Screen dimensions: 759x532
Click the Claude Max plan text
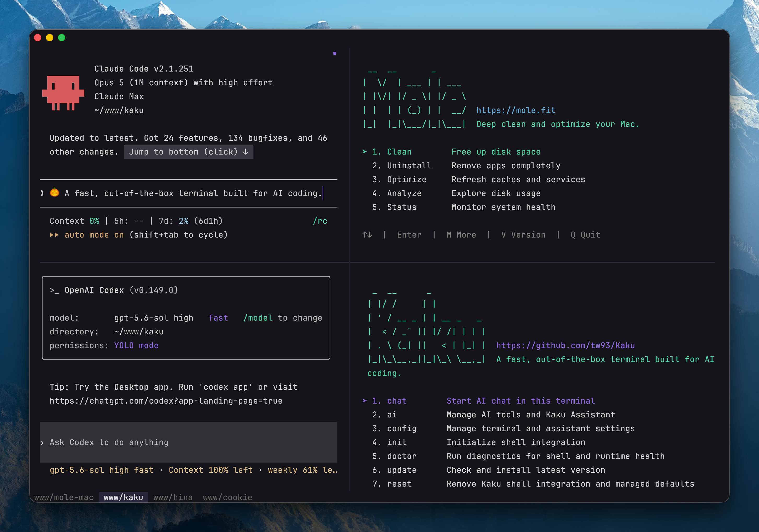click(x=119, y=97)
